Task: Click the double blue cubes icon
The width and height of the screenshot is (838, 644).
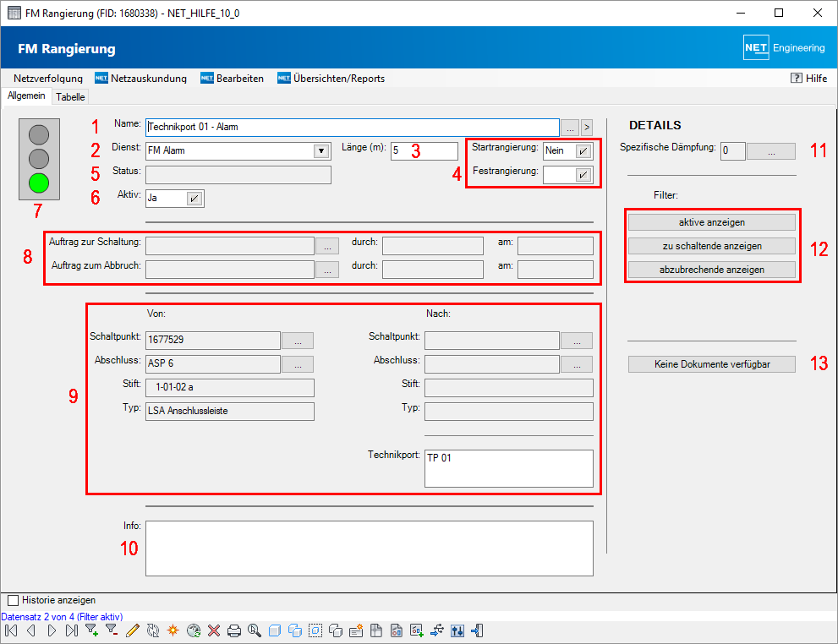Action: 295,630
